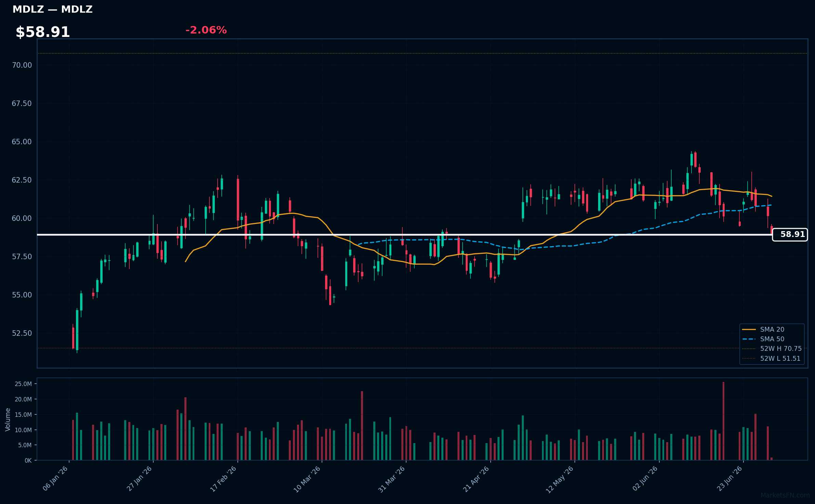
Task: Click the 17 Feb '26 date label
Action: [x=223, y=479]
